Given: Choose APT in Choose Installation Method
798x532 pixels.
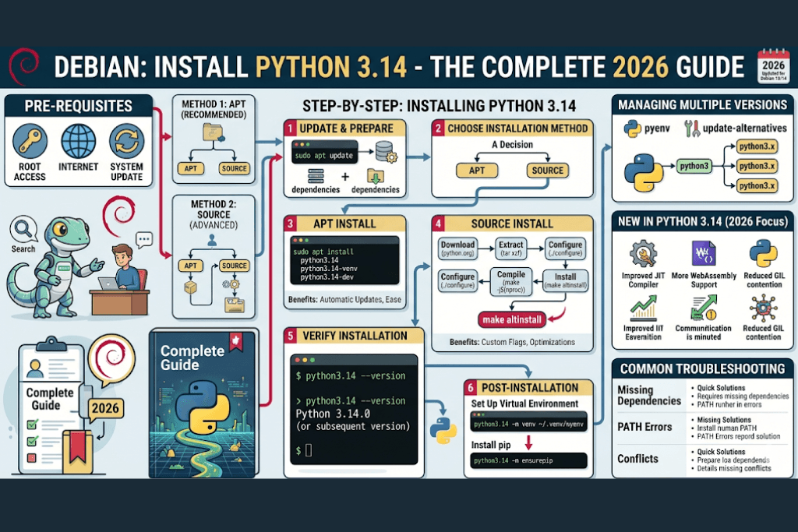Looking at the screenshot, I should (477, 171).
